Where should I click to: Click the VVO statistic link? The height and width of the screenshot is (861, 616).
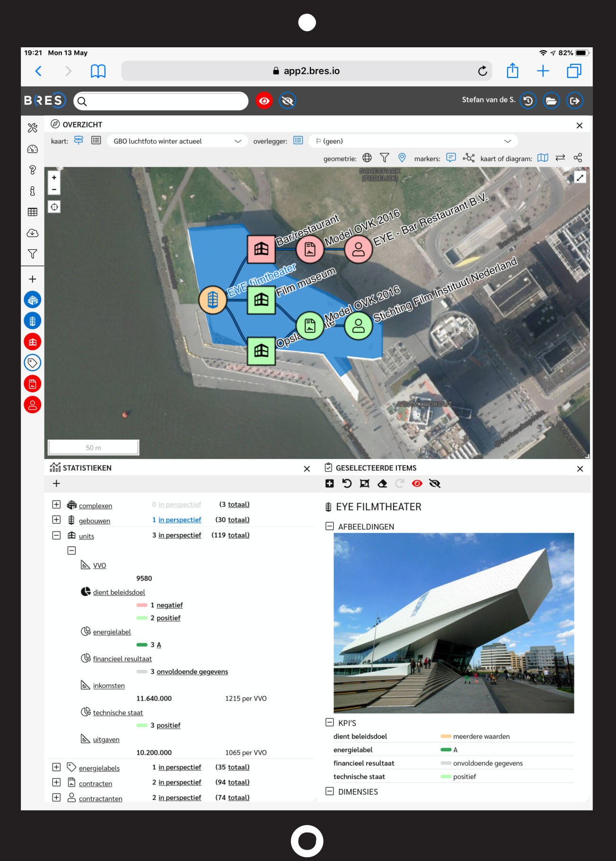(99, 565)
